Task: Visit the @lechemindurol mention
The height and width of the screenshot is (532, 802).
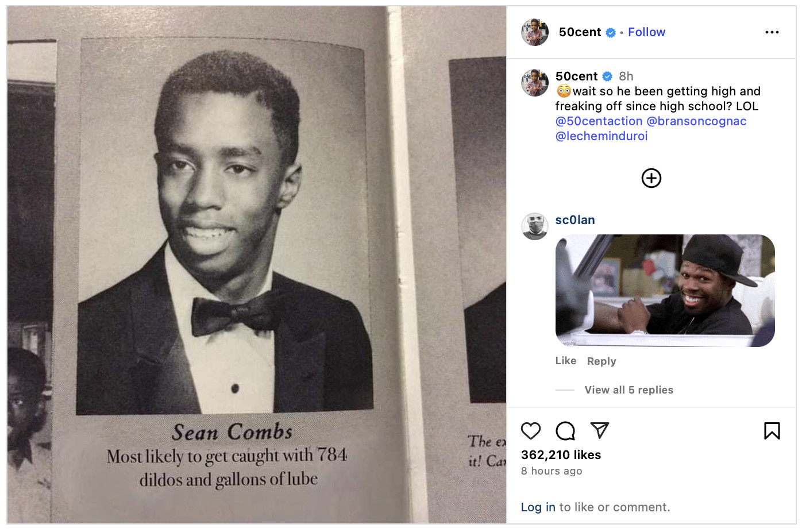Action: 601,136
